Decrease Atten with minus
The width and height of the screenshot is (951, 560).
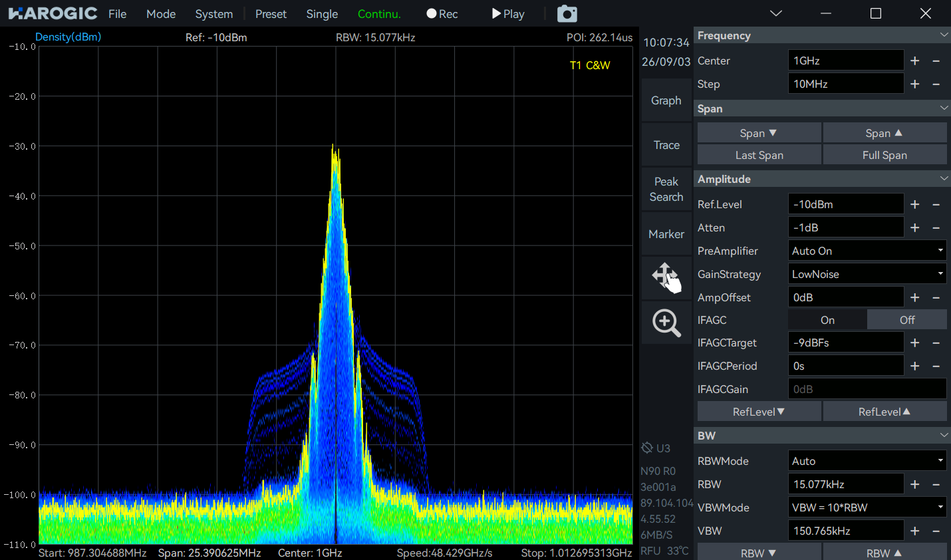(936, 227)
